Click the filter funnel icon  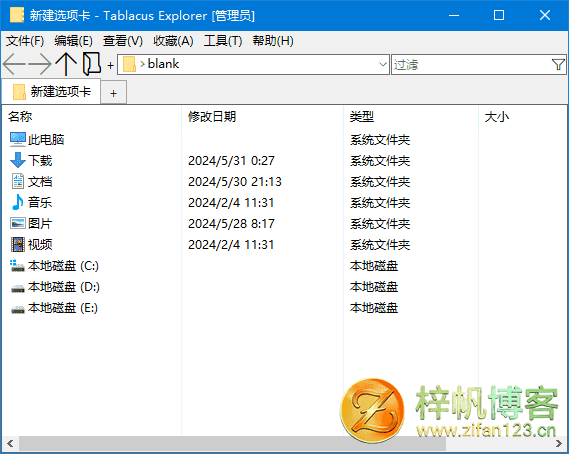[x=558, y=65]
